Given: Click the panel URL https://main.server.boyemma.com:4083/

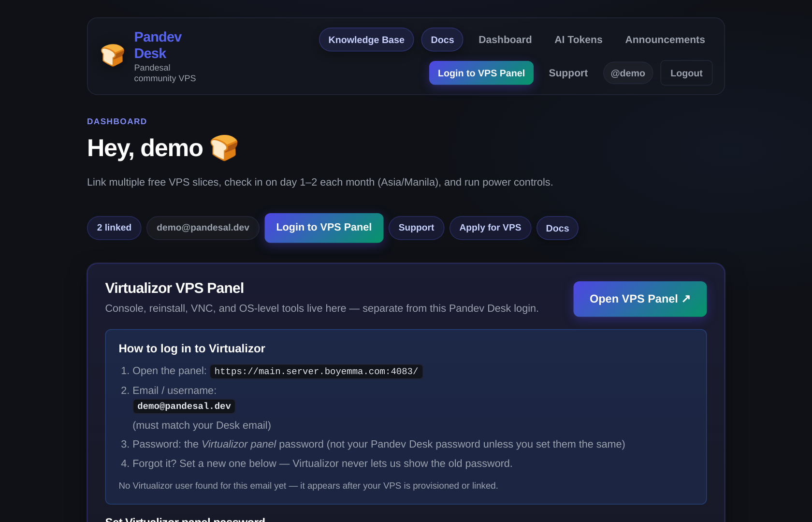Looking at the screenshot, I should click(x=316, y=371).
